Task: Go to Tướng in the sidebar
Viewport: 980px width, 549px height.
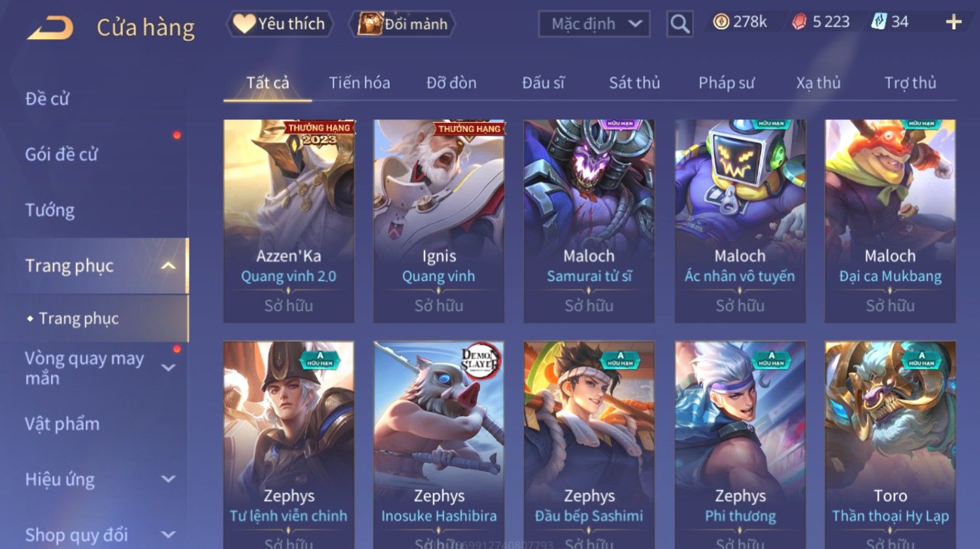Action: [50, 210]
